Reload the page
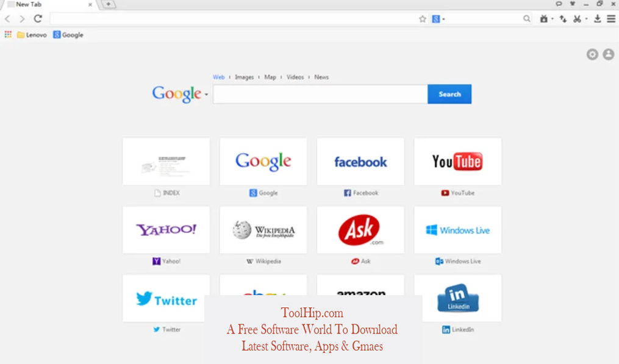Image resolution: width=619 pixels, height=364 pixels. 37,18
